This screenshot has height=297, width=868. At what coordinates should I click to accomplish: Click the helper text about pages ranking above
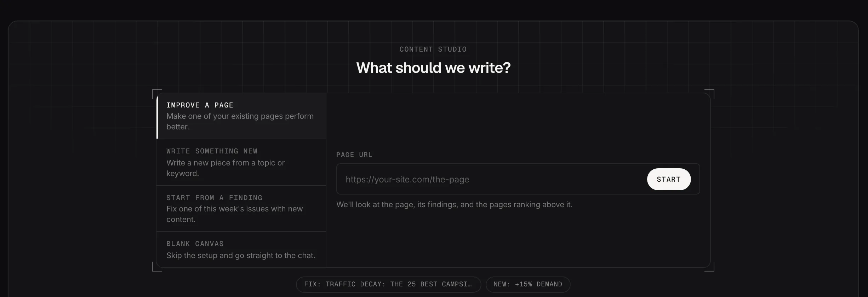(x=454, y=205)
